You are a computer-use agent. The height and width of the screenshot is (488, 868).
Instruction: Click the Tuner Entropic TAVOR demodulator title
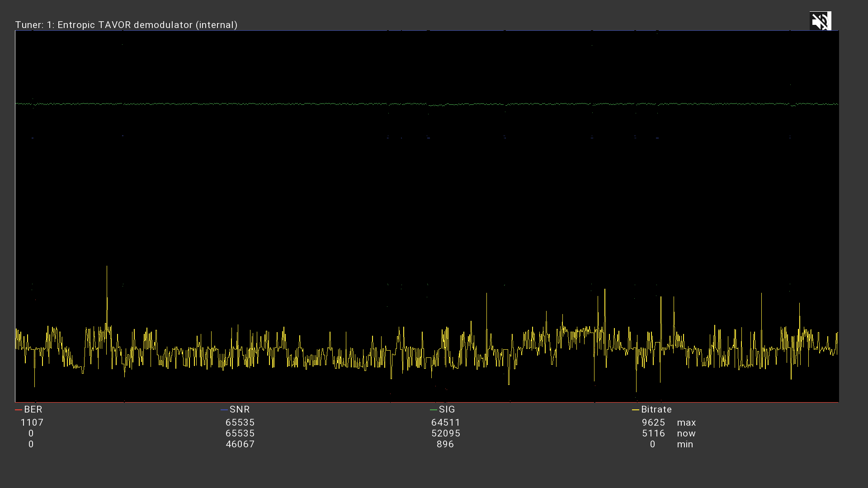pos(126,25)
